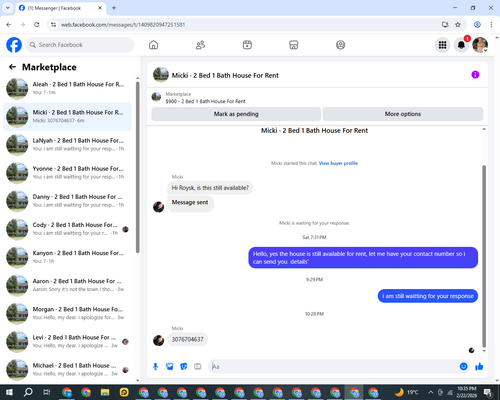Record a voice clip with microphone icon

point(155,367)
